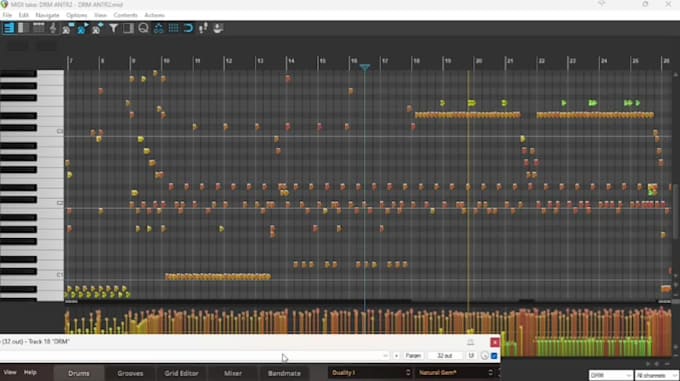680x381 pixels.
Task: Open the All channels dropdown
Action: pos(657,375)
